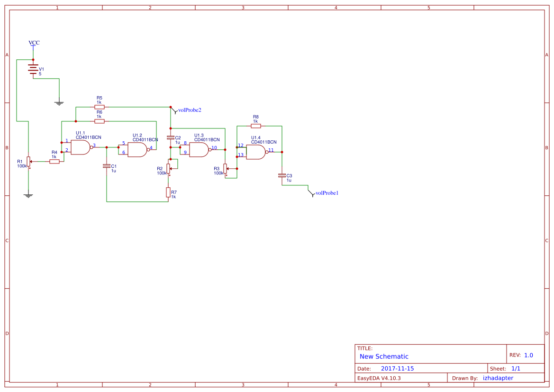Select the U1.4 NAND gate symbol
This screenshot has height=392, width=554.
[257, 152]
